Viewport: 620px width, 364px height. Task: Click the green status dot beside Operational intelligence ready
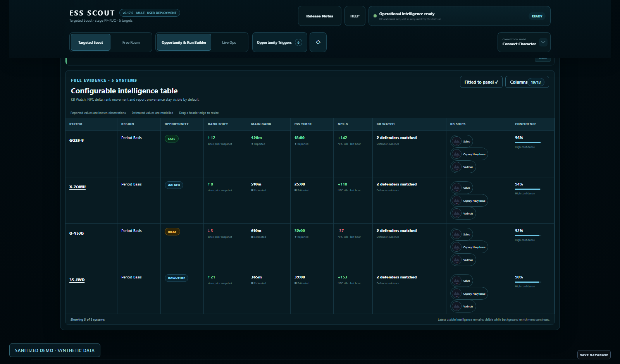point(375,16)
